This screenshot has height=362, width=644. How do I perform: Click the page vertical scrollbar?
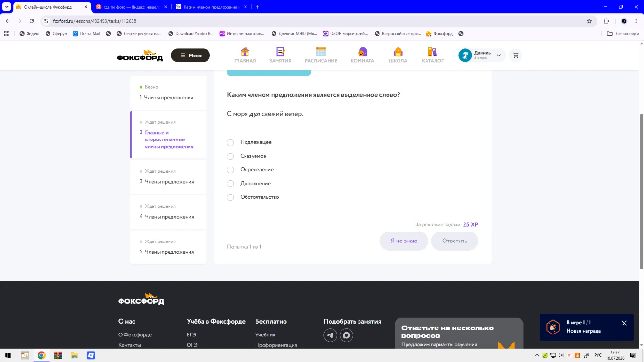tap(642, 192)
